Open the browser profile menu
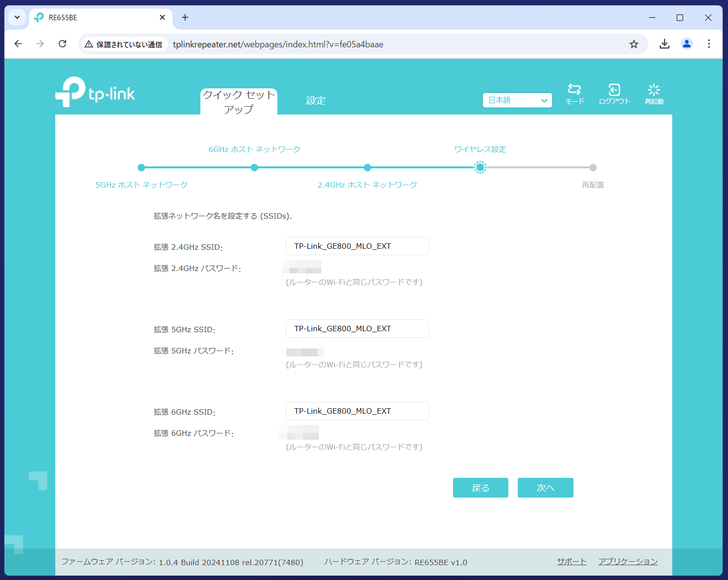Screen dimensions: 728x580 click(687, 44)
